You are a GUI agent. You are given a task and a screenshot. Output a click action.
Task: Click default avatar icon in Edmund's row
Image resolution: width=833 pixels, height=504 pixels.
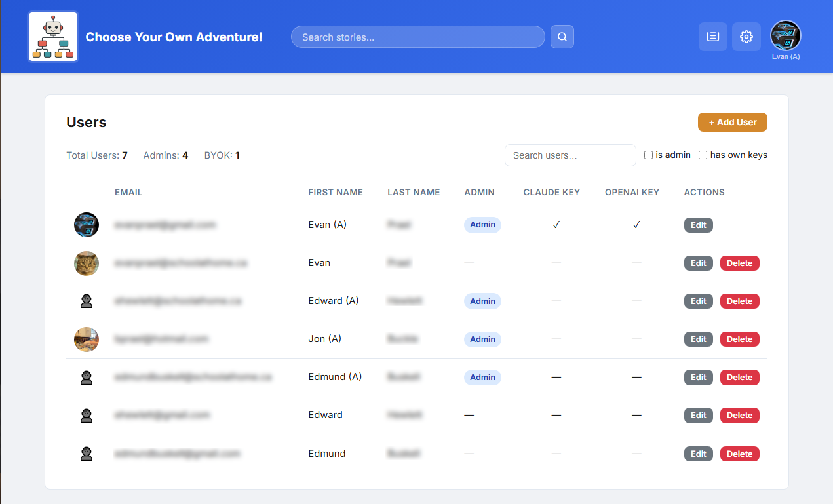tap(87, 453)
